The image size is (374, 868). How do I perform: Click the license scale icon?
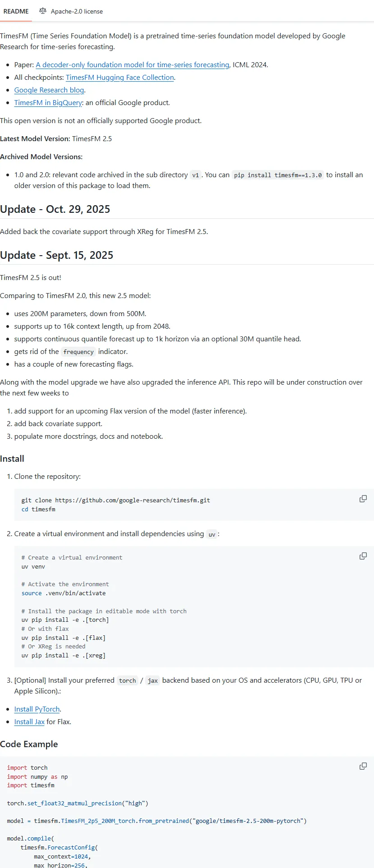(x=43, y=11)
